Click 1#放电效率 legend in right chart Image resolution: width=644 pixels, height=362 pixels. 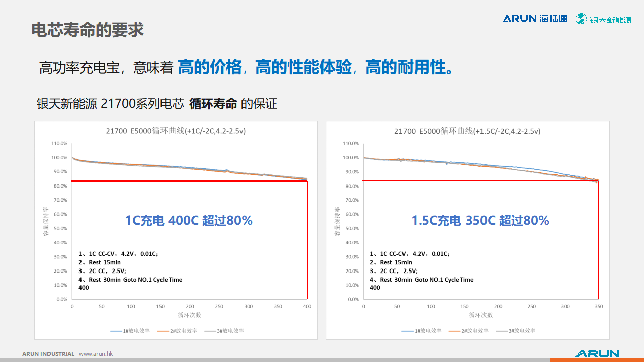(x=421, y=331)
